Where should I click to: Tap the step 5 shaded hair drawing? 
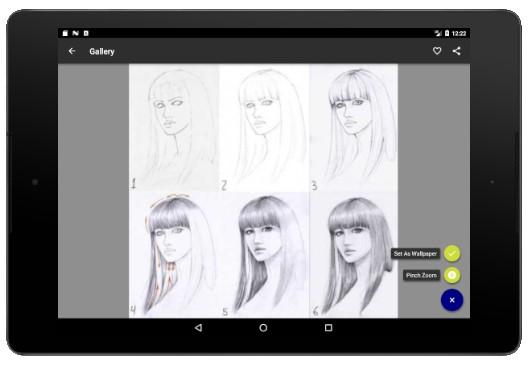264,255
